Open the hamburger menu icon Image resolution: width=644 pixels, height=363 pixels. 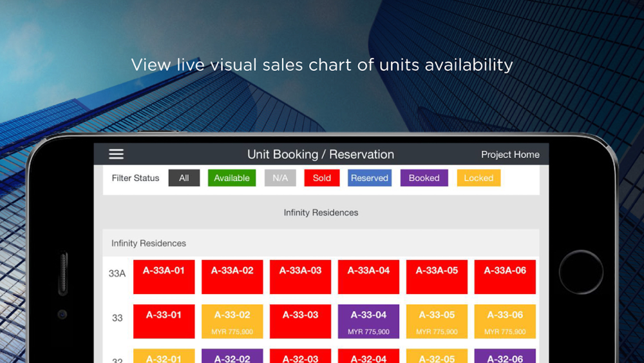click(116, 154)
